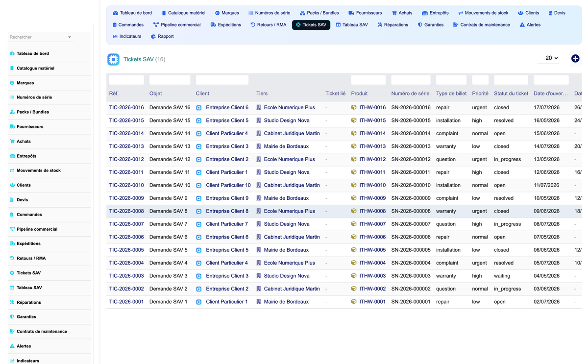The width and height of the screenshot is (588, 364).
Task: Click the client icon beside Client Particulier 4 in row TIC-2026-0014
Action: (x=199, y=133)
